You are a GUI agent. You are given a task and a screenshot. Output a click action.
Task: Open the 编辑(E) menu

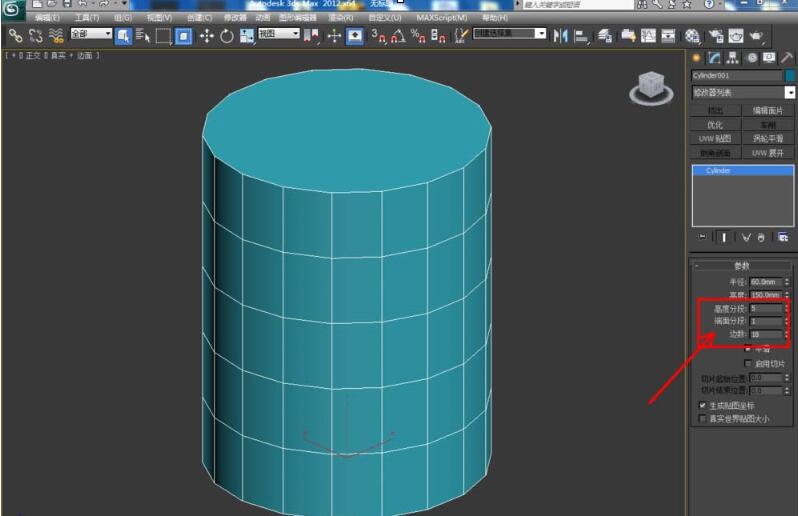tap(47, 18)
